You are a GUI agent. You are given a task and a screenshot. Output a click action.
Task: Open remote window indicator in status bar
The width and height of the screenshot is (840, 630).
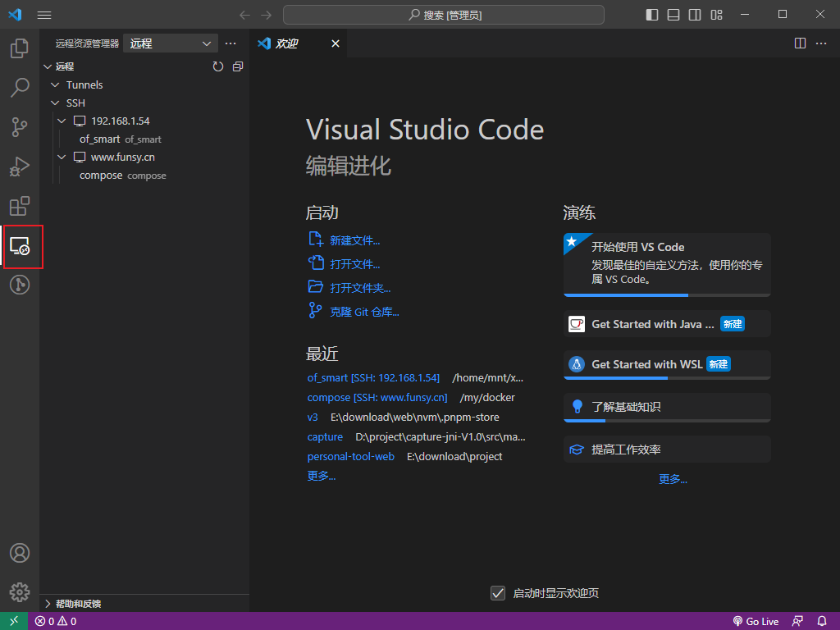pyautogui.click(x=14, y=621)
